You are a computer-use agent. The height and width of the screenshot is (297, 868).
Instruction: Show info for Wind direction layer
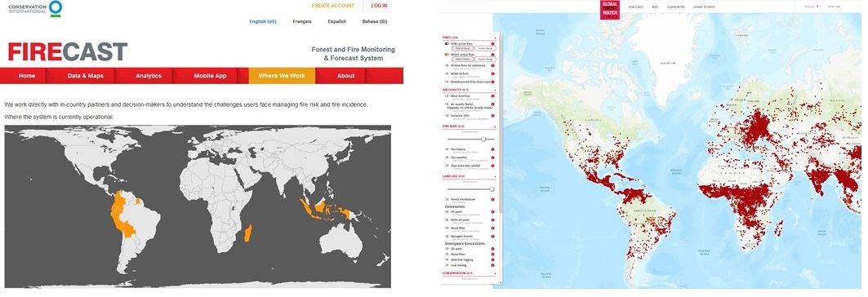[x=492, y=95]
